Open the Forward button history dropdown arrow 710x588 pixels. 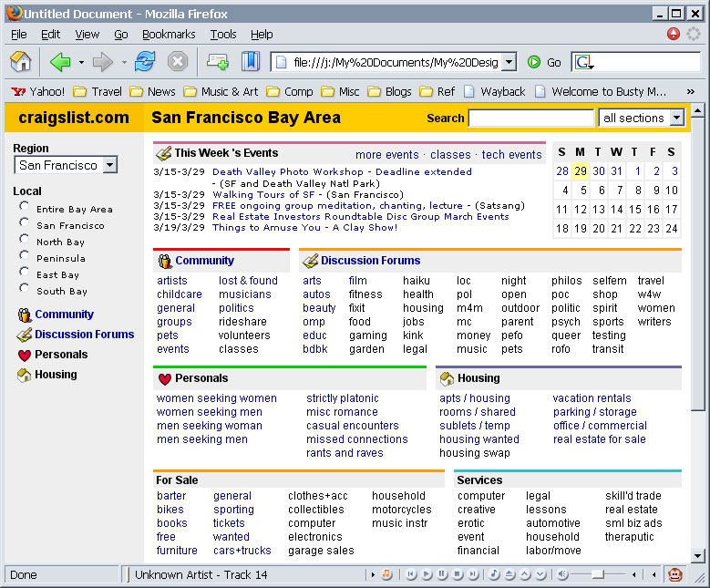click(124, 62)
